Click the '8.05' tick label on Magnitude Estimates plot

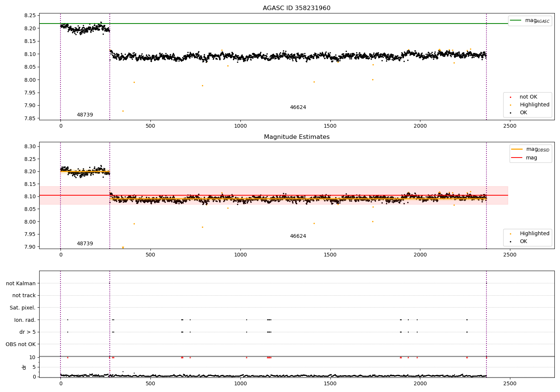point(30,209)
